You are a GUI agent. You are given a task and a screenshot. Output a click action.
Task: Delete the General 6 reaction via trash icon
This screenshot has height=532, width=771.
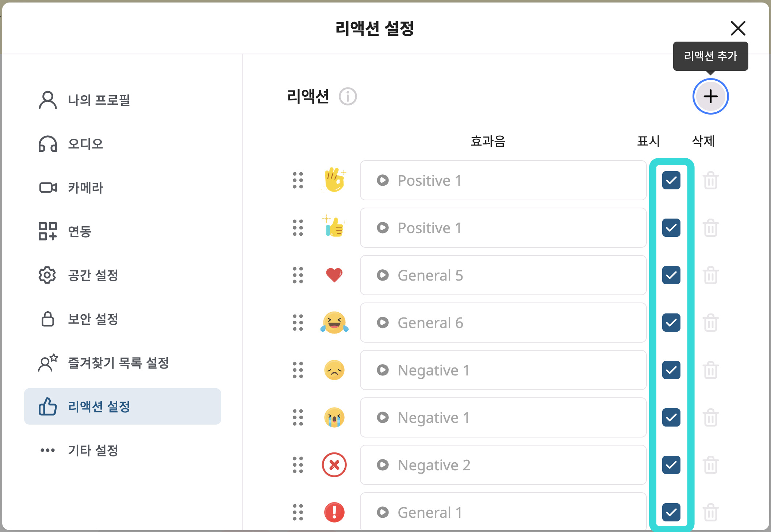710,323
